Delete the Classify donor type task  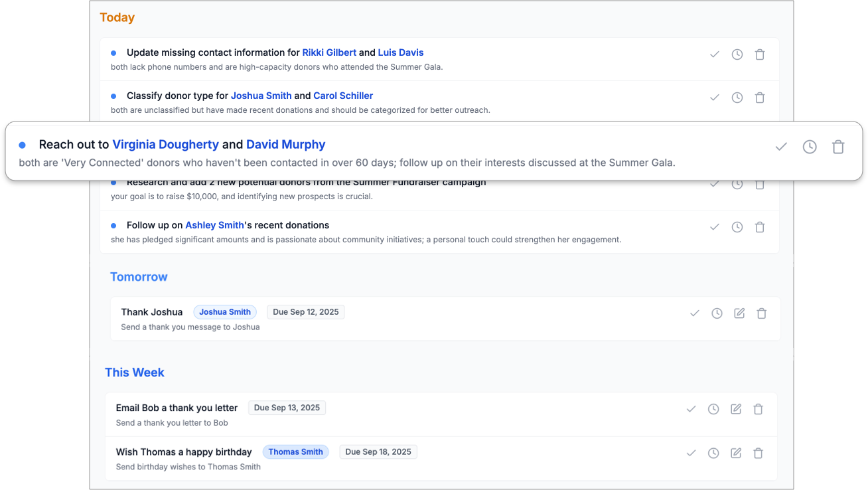click(x=760, y=98)
